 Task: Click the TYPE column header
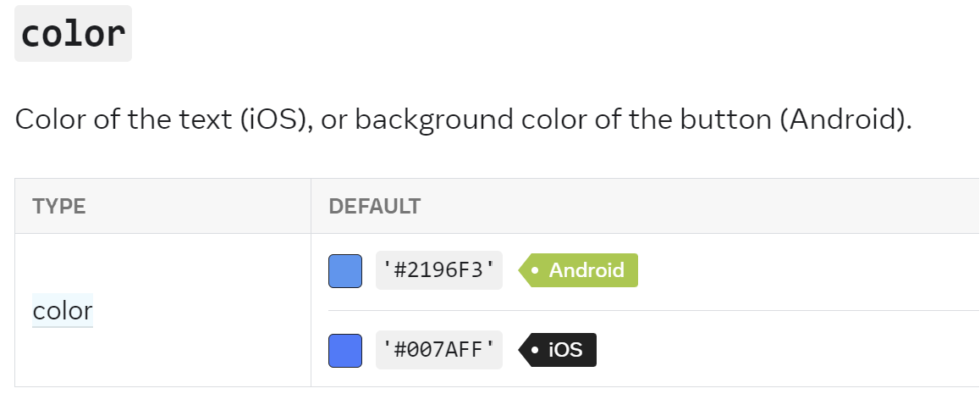coord(59,206)
